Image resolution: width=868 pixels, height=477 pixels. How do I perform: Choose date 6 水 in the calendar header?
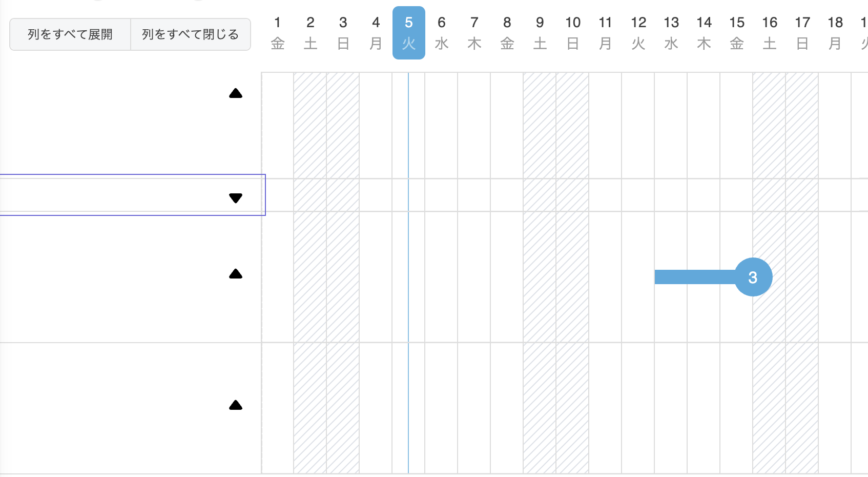pyautogui.click(x=441, y=33)
